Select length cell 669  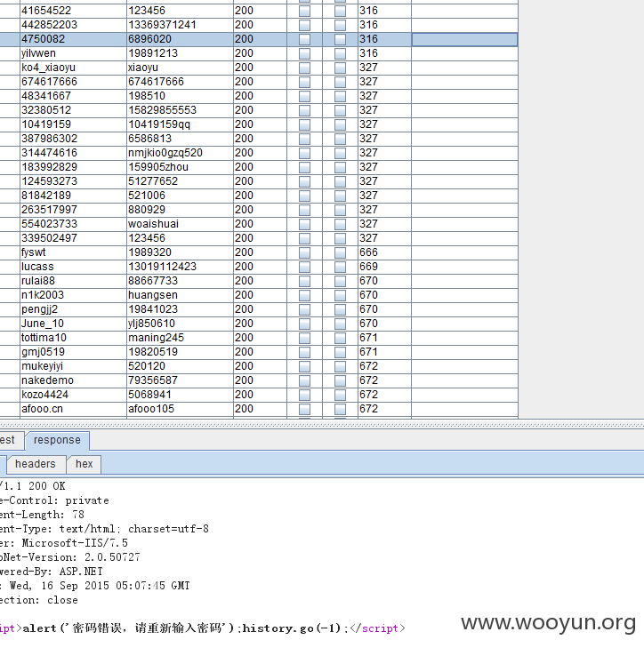pyautogui.click(x=384, y=267)
